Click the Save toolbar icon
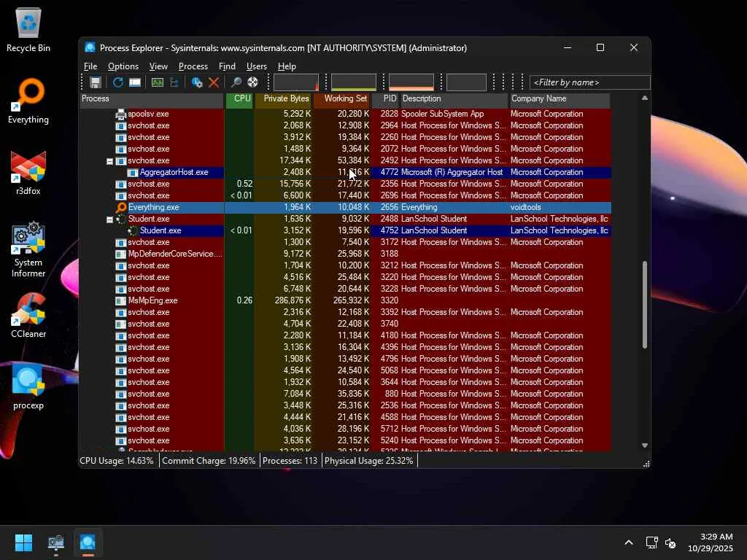747x560 pixels. tap(96, 82)
